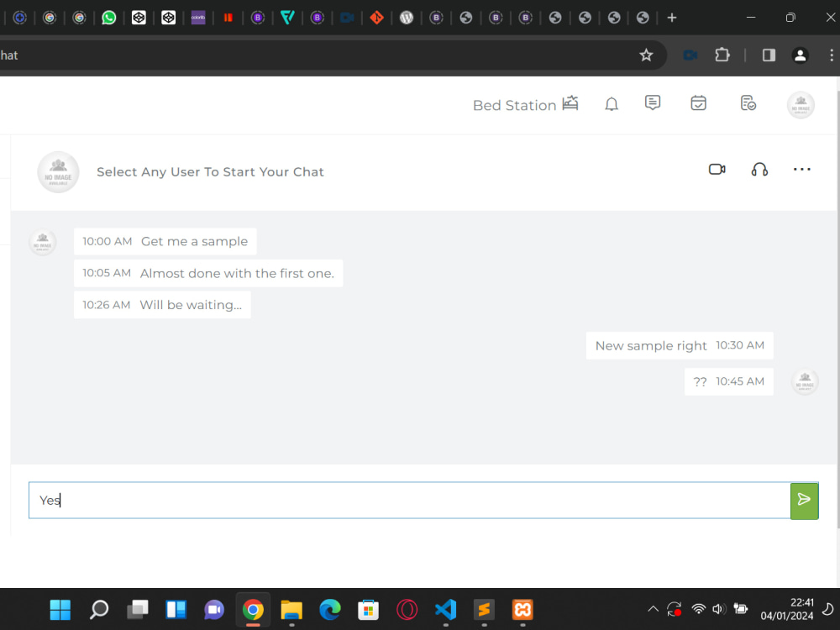
Task: Switch to the colorlib browser tab
Action: pos(198,18)
